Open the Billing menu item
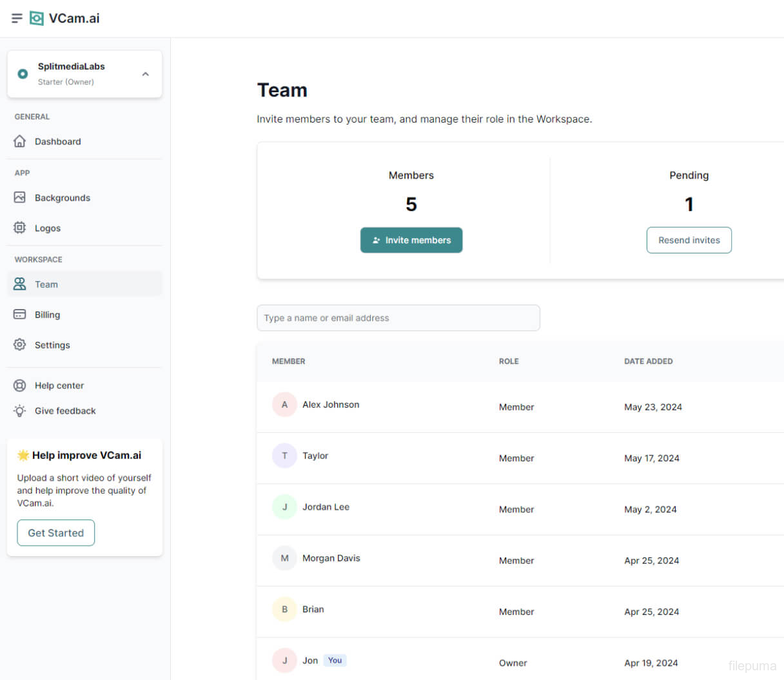Viewport: 784px width, 680px height. (47, 315)
